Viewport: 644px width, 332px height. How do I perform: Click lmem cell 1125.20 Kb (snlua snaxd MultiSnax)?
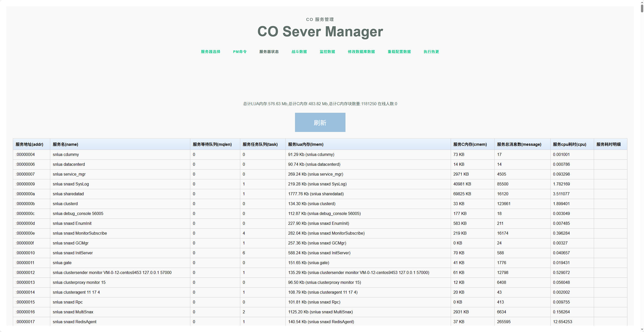[x=368, y=312]
